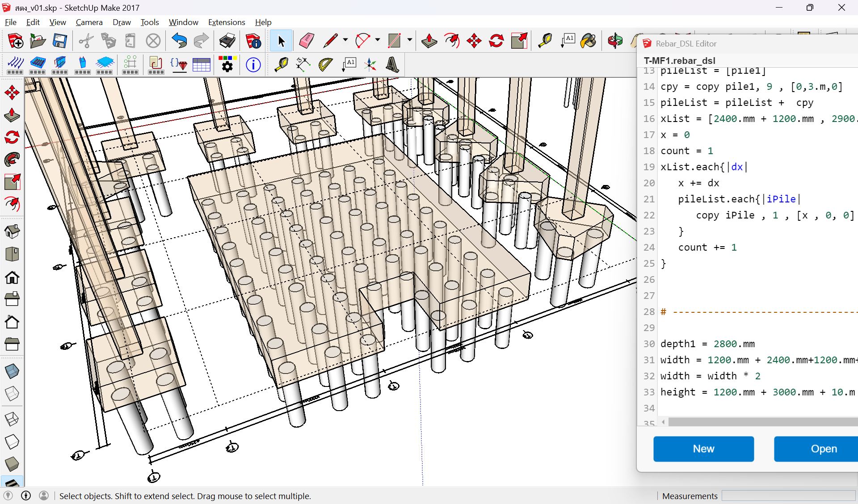Screen dimensions: 858x504
Task: Choose the Push/Pull tool in top toolbar
Action: (429, 41)
